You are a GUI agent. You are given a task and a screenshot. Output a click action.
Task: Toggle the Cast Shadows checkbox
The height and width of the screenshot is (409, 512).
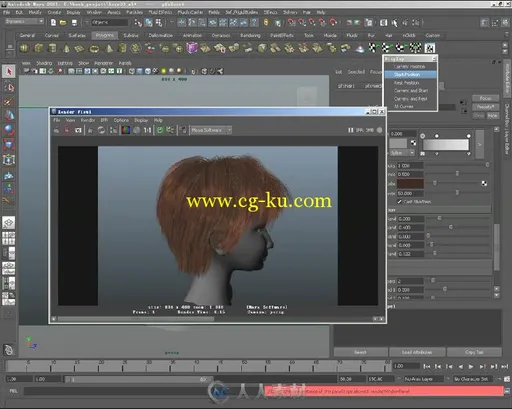coord(399,201)
